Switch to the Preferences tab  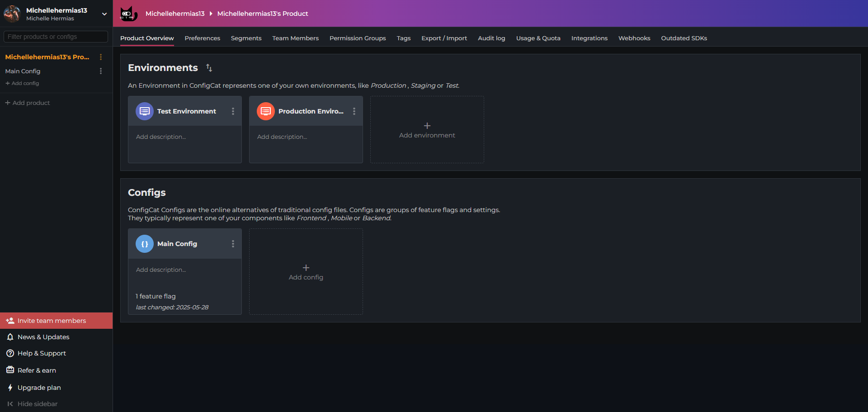tap(202, 38)
